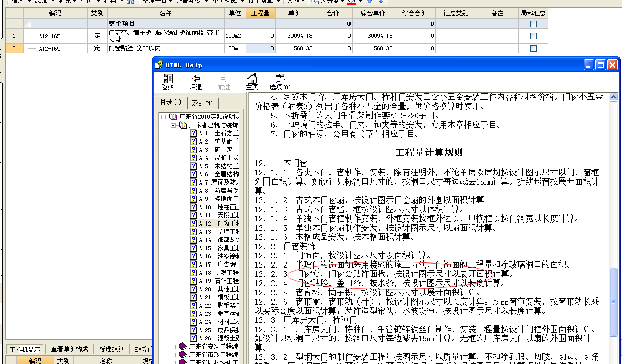Image resolution: width=622 pixels, height=364 pixels.
Task: Open the A.21 模板工程 topic
Action: click(x=218, y=297)
